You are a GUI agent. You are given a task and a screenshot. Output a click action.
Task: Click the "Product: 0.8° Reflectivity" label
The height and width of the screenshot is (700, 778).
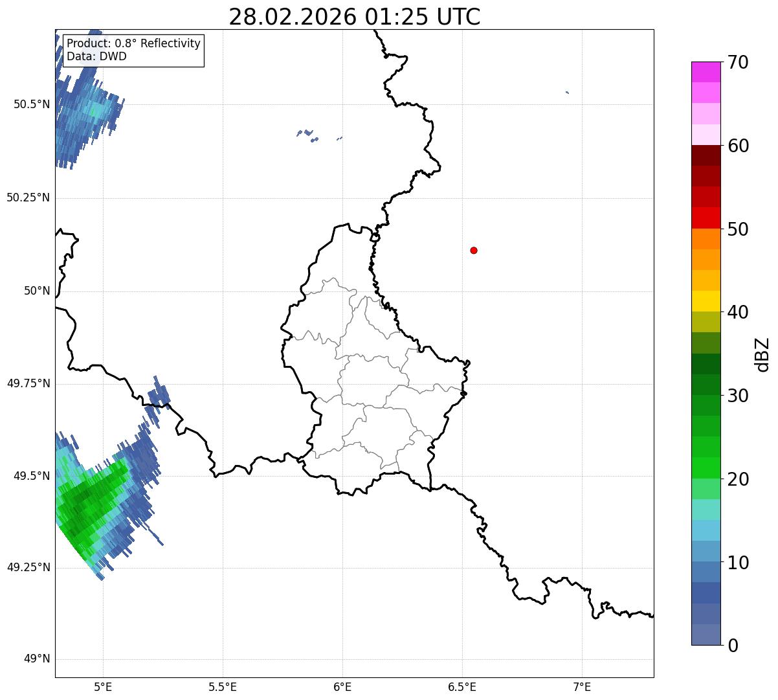point(134,43)
